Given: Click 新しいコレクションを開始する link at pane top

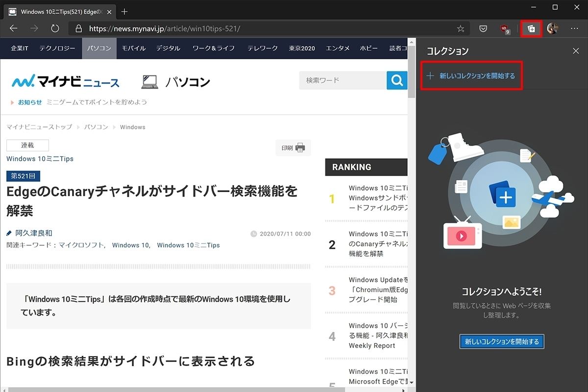Looking at the screenshot, I should tap(472, 76).
